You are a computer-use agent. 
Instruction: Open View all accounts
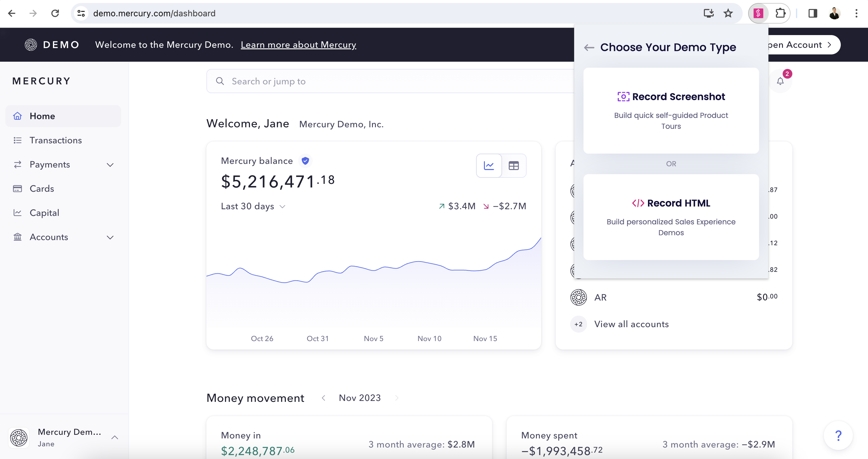(631, 324)
